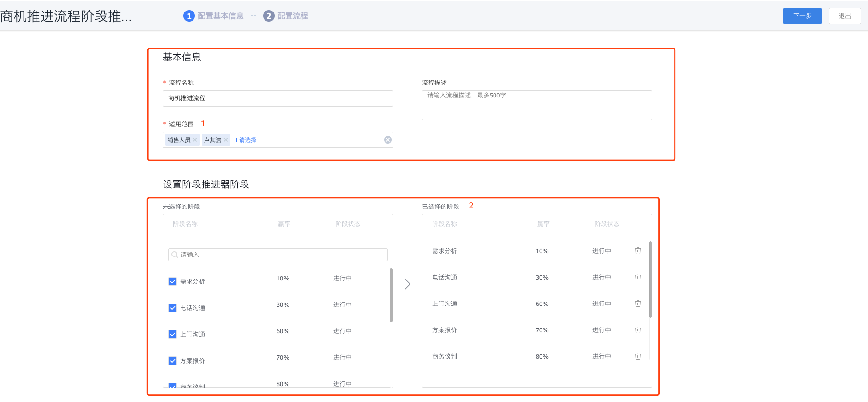Delete the 上门沟通 selected stage
Viewport: 868px width, 402px height.
point(638,304)
